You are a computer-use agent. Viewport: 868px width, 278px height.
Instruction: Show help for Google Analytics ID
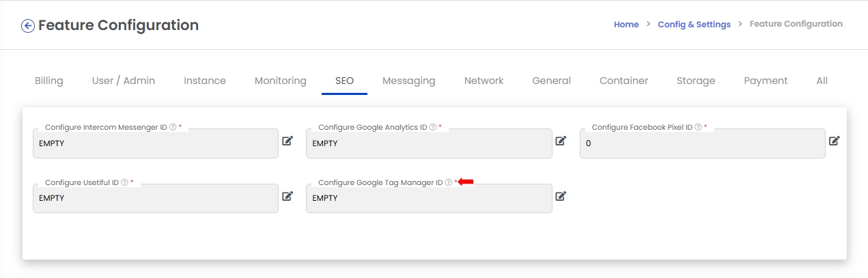(x=433, y=127)
